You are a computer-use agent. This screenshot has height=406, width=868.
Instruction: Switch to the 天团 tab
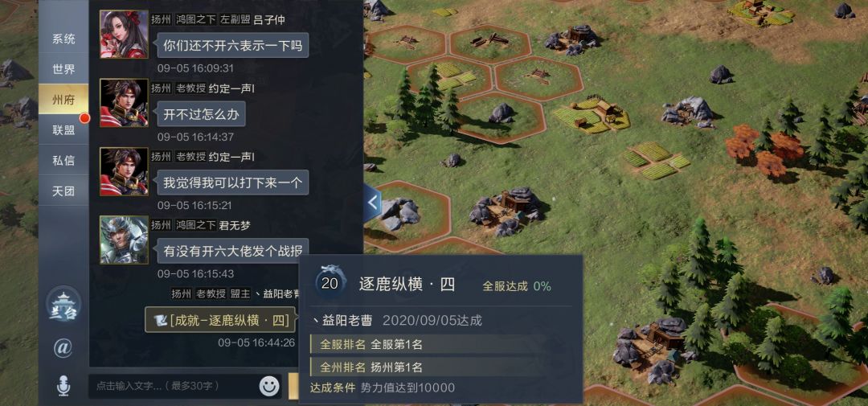(x=63, y=191)
